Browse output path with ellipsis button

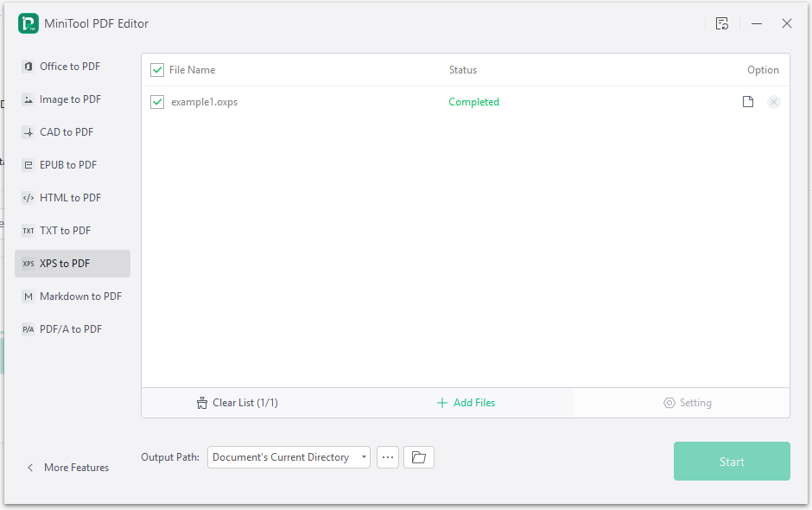[388, 457]
